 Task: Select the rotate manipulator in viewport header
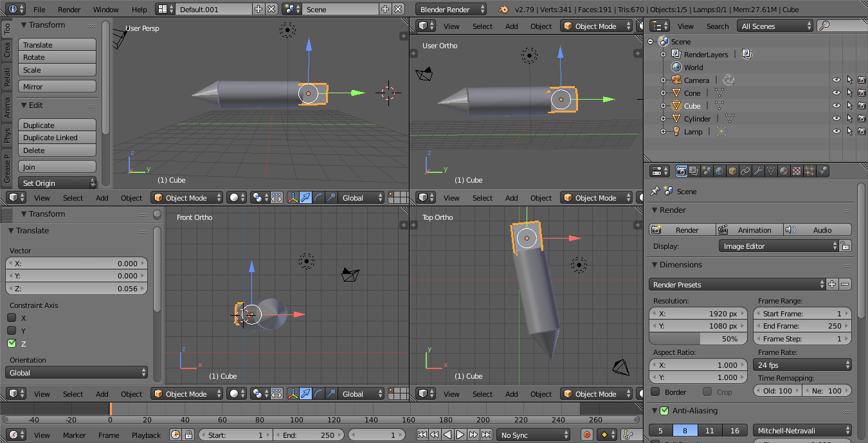(x=319, y=197)
